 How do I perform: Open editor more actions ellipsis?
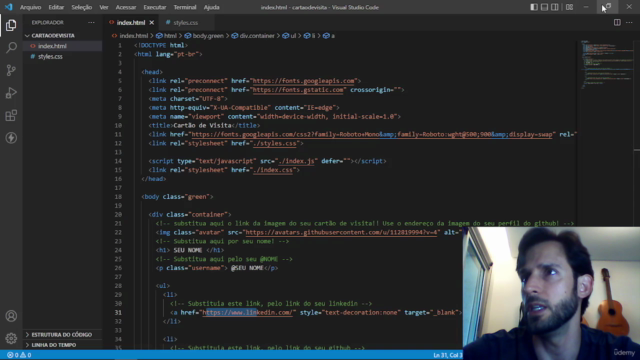pos(629,22)
